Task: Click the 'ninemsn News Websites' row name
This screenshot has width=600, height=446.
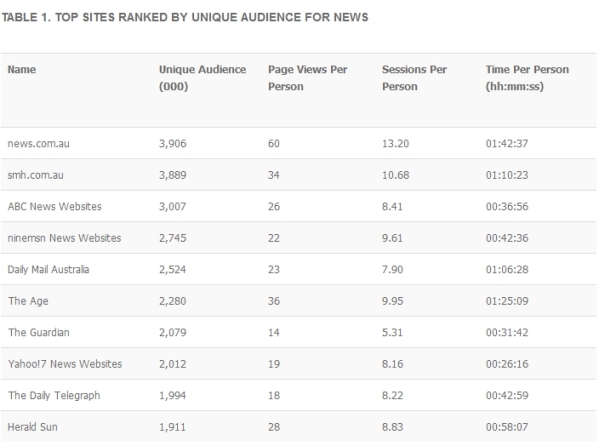Action: [64, 238]
